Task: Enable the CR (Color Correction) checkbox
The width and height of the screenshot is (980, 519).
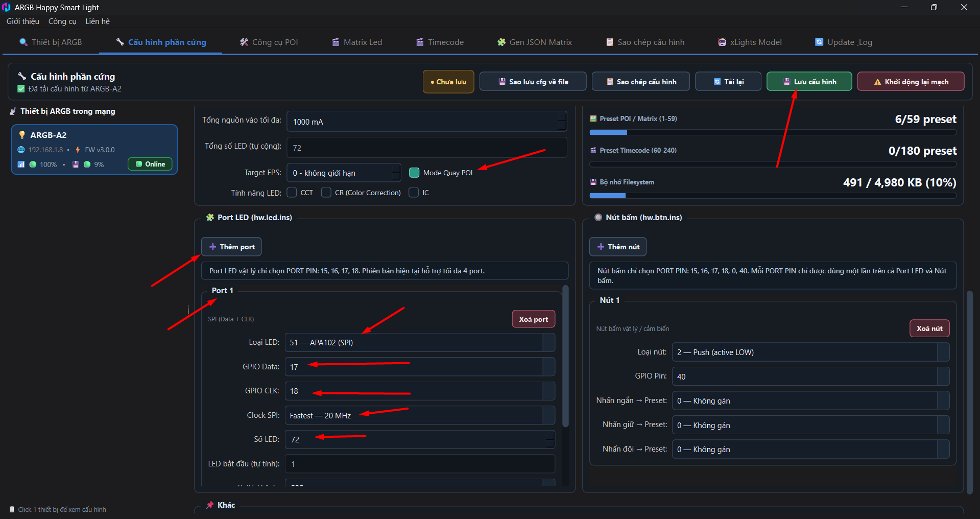Action: (326, 193)
